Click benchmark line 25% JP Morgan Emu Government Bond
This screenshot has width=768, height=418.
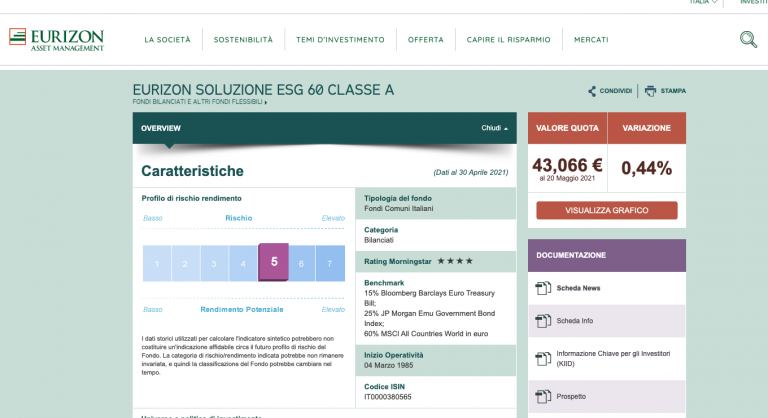[x=430, y=319]
